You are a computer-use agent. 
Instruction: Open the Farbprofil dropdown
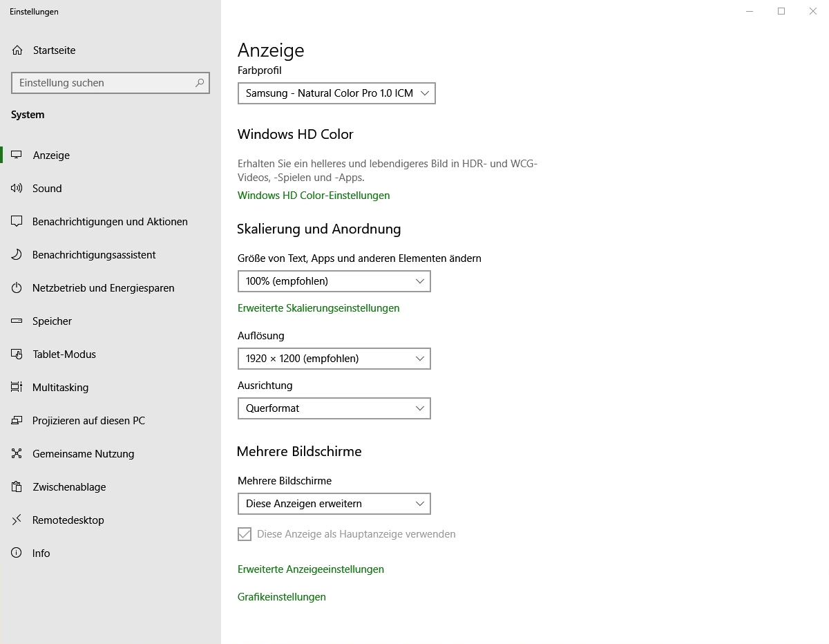(x=336, y=93)
